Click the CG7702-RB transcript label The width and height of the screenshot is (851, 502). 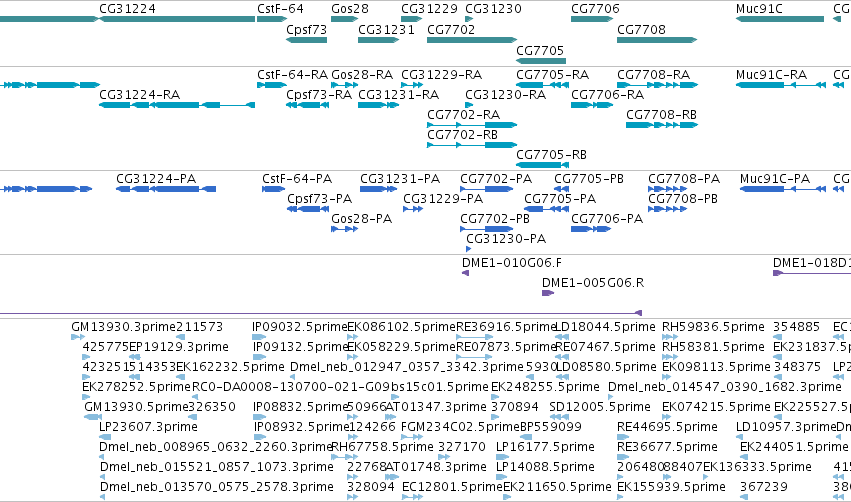click(462, 134)
